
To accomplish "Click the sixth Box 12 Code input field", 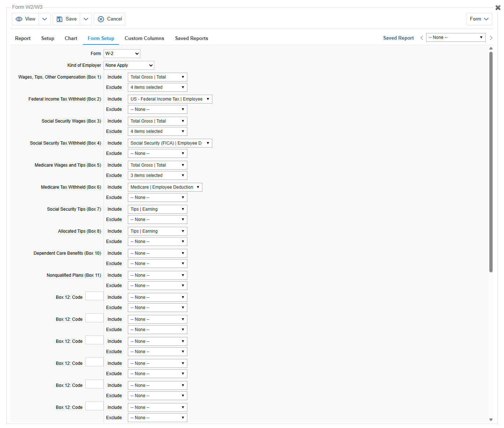I will click(94, 406).
